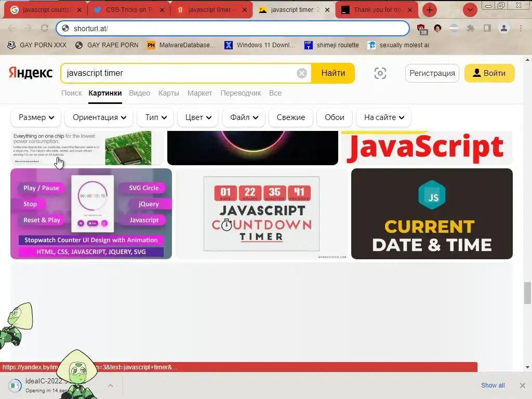Close the Thank you for downloading tab
The image size is (532, 399).
click(410, 10)
